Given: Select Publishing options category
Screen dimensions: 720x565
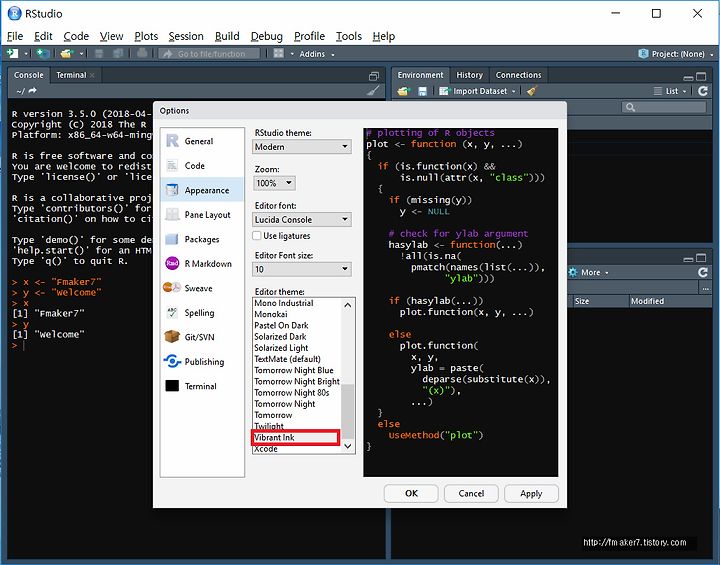Looking at the screenshot, I should coord(202,362).
